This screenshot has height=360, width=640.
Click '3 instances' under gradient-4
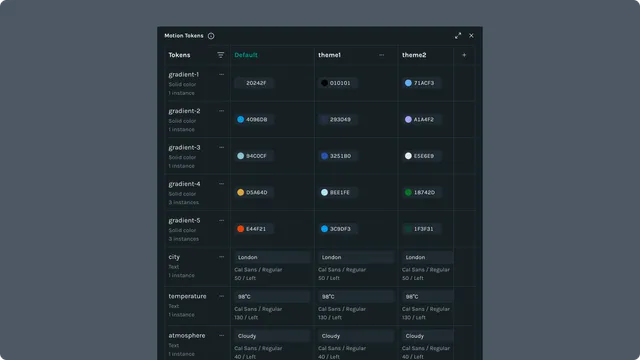[x=184, y=202]
